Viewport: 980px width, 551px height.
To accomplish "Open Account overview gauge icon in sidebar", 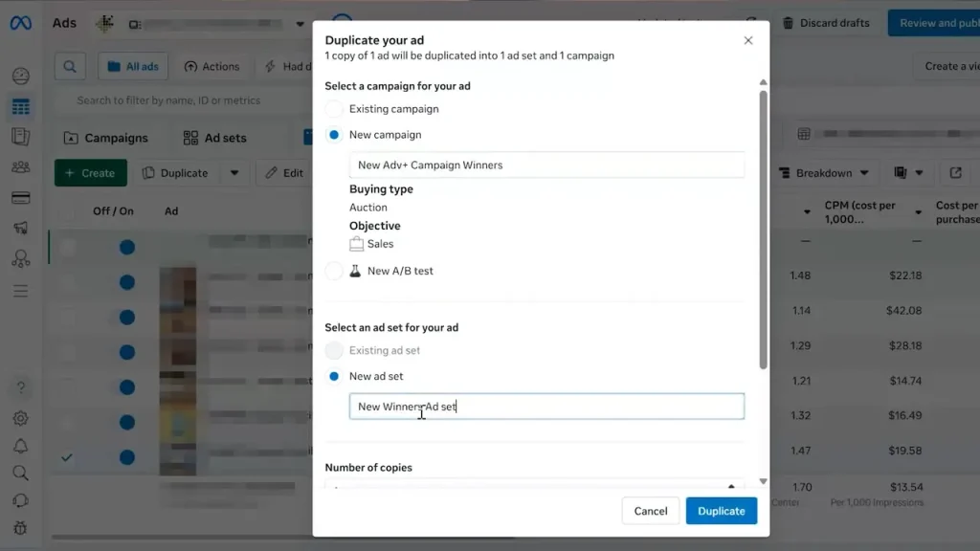I will (21, 77).
